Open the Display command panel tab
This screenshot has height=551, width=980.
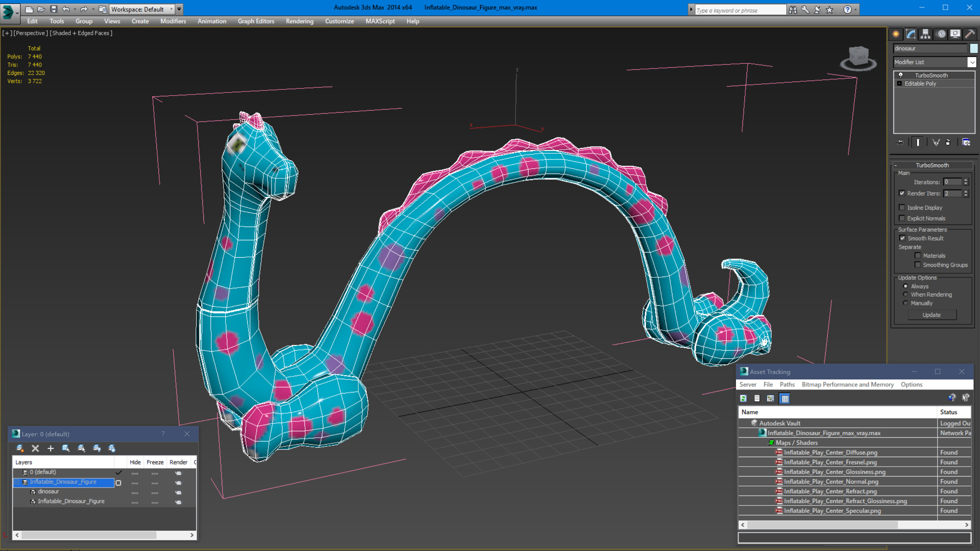coord(955,34)
